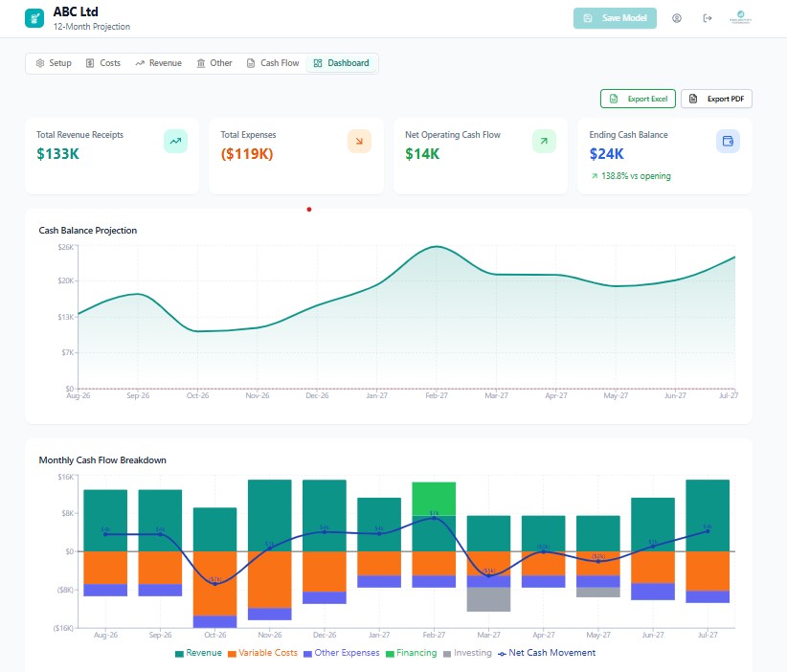Click the 138.8% vs opening text
Screen dimensions: 787x672
[636, 176]
